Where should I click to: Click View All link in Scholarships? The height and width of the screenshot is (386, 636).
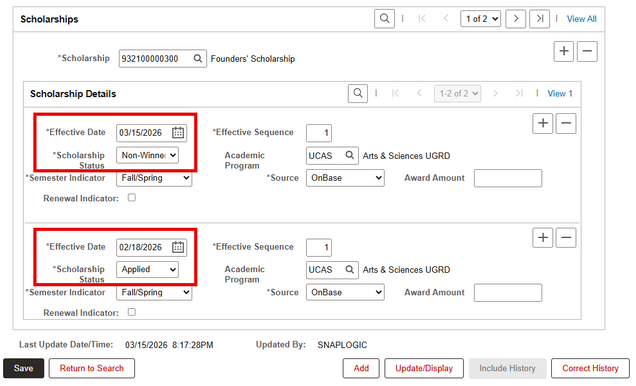582,19
